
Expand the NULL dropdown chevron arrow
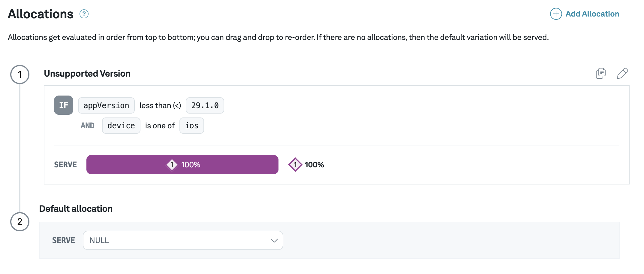click(x=274, y=240)
